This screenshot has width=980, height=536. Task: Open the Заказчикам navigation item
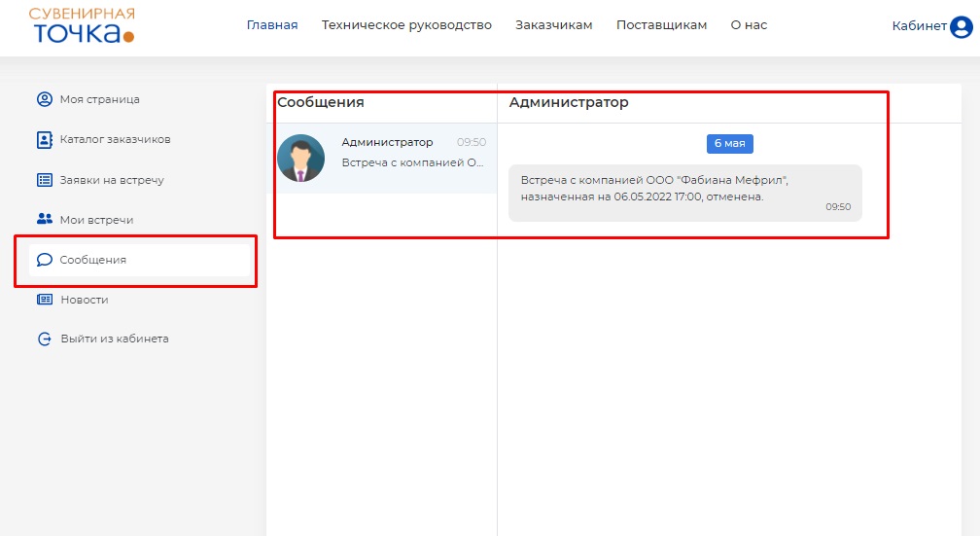[x=553, y=25]
